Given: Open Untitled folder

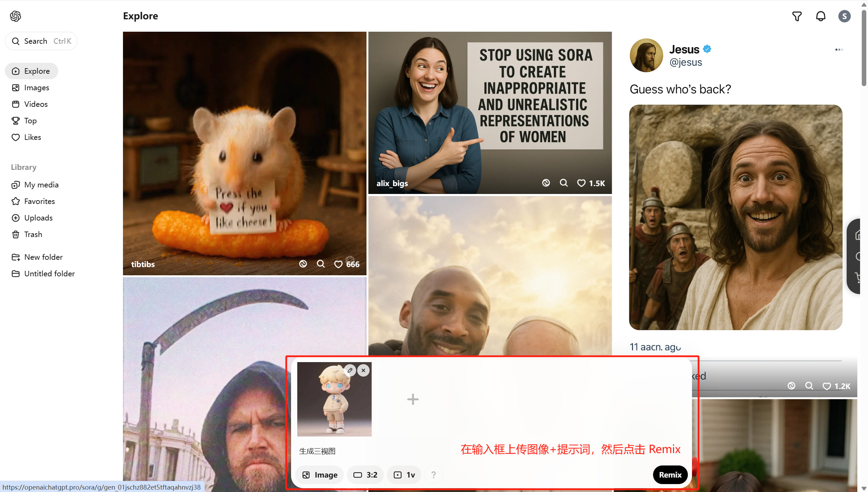Looking at the screenshot, I should click(x=43, y=274).
